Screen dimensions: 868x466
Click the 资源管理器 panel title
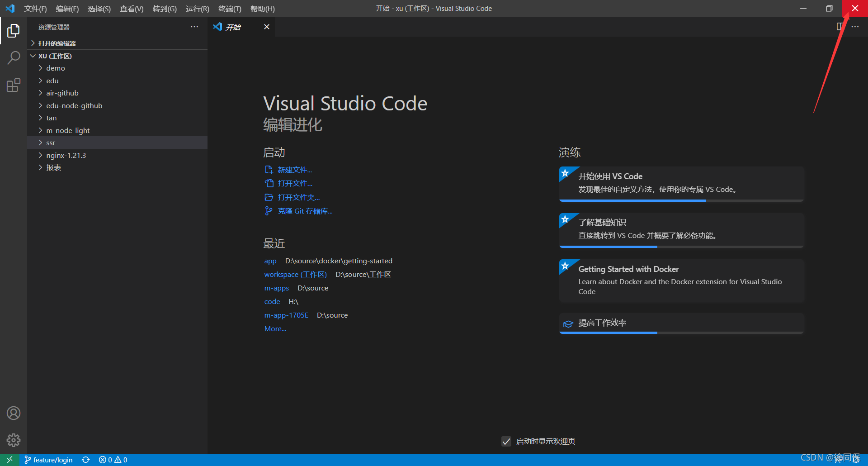click(54, 27)
